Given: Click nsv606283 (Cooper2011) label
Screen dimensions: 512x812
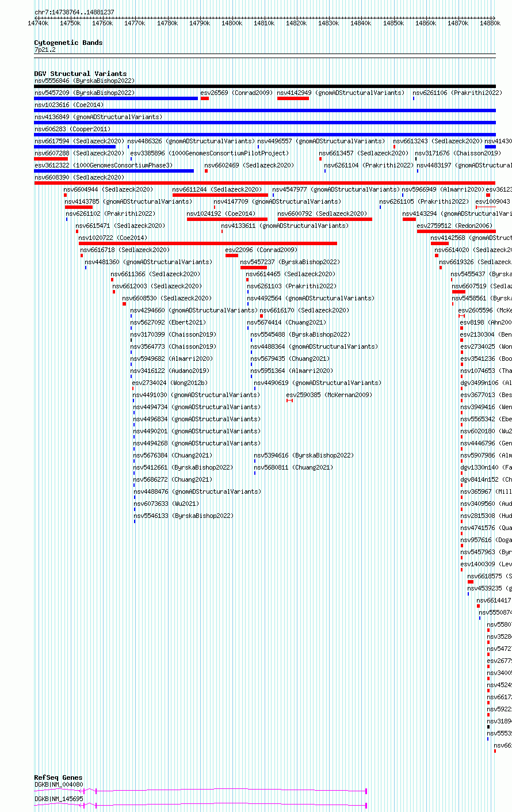Looking at the screenshot, I should pos(72,129).
